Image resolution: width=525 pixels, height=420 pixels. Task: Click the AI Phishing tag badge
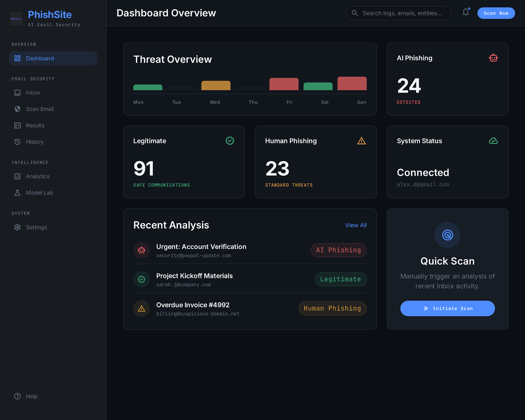339,250
